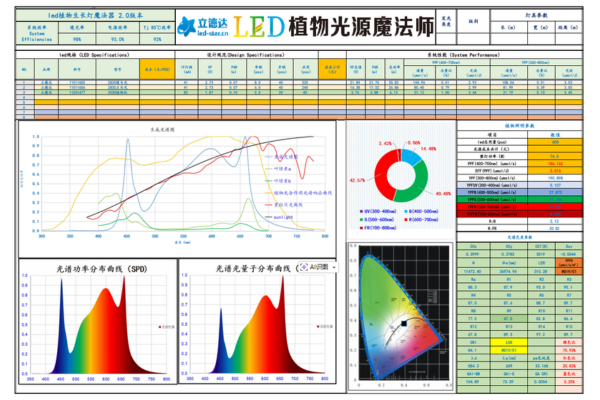Click the 73.39 GAI-E value cell

point(509,382)
